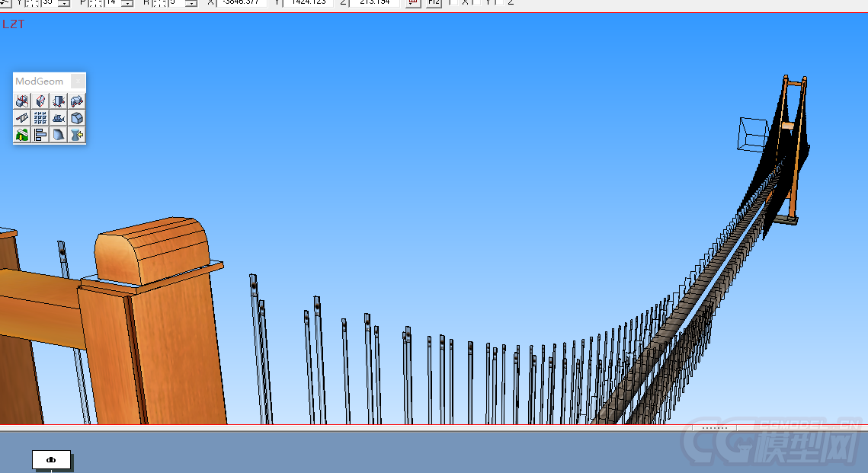Select the green terrain drop icon

(22, 135)
